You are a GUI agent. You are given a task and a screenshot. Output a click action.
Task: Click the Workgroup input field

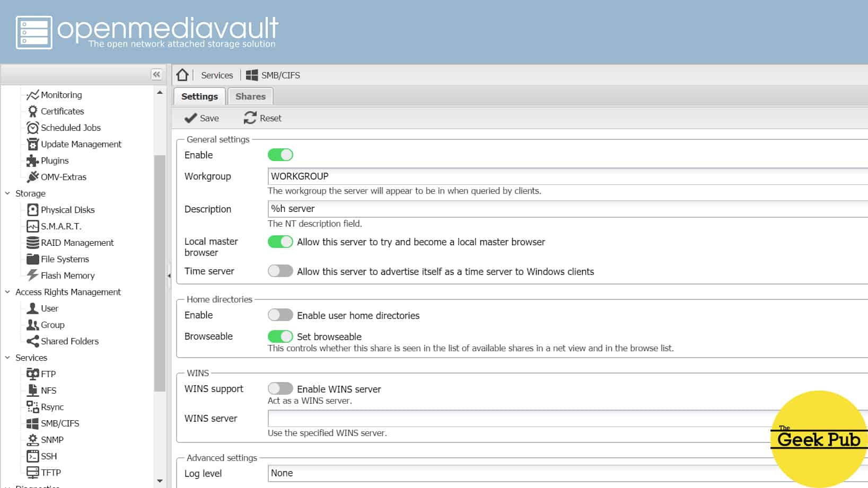click(567, 176)
